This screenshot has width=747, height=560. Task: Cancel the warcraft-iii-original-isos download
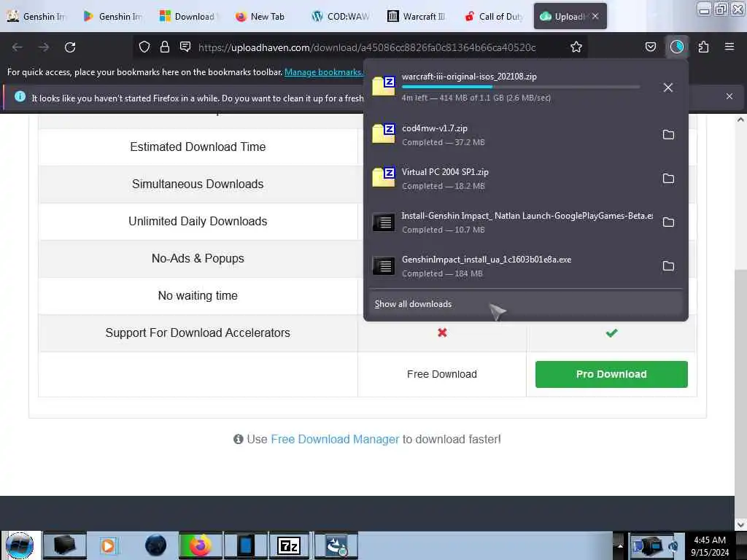[x=668, y=87]
